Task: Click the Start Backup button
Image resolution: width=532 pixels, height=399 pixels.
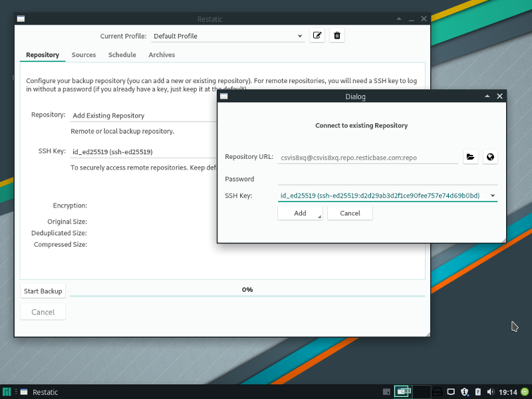Action: click(43, 291)
